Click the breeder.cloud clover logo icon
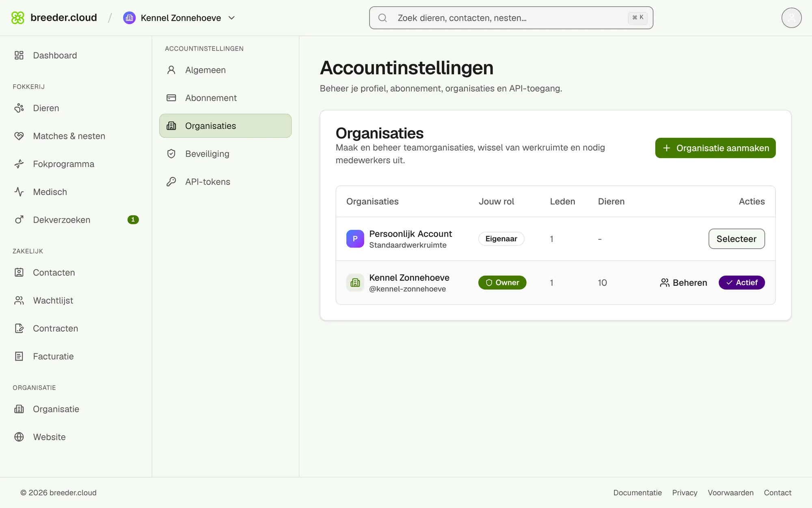 coord(18,18)
